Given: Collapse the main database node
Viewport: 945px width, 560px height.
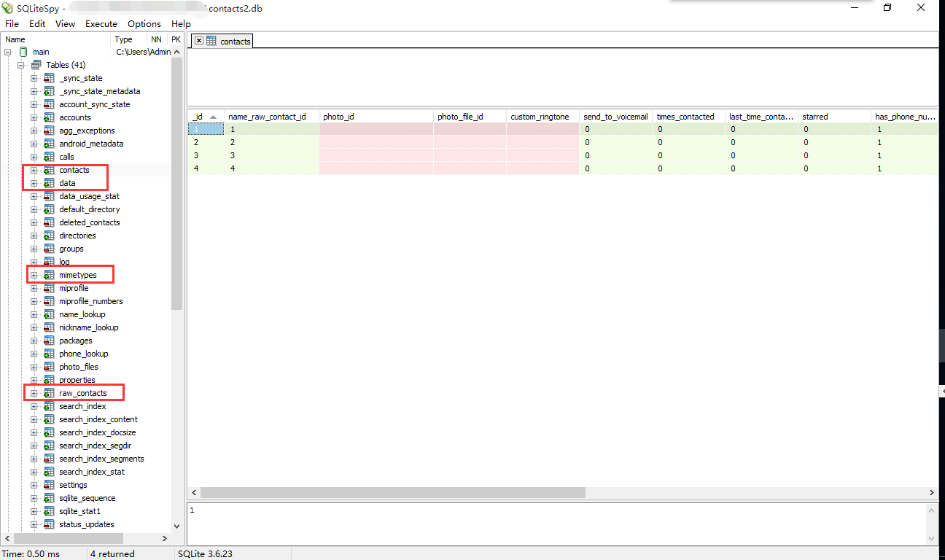Looking at the screenshot, I should click(8, 52).
